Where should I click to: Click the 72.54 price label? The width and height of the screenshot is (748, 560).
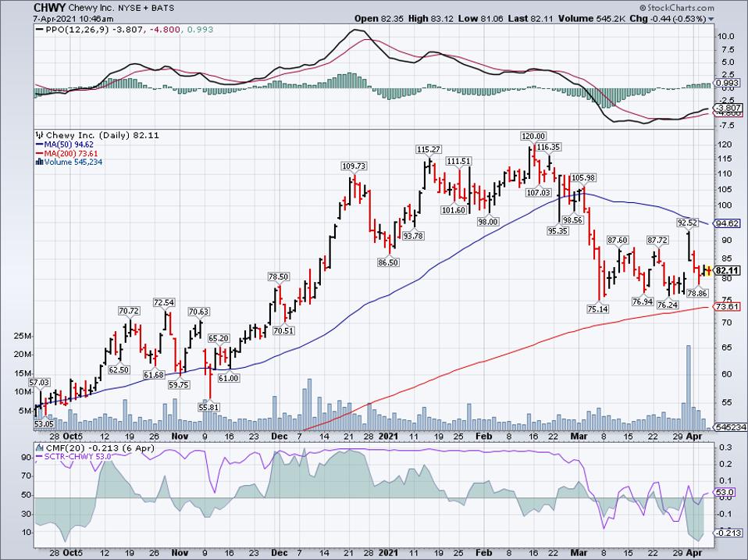pos(164,302)
